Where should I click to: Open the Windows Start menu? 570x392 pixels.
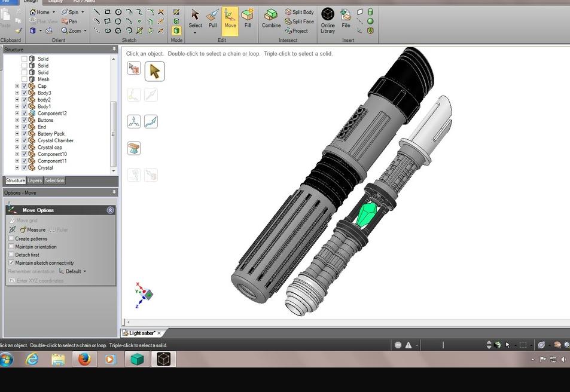(x=7, y=359)
